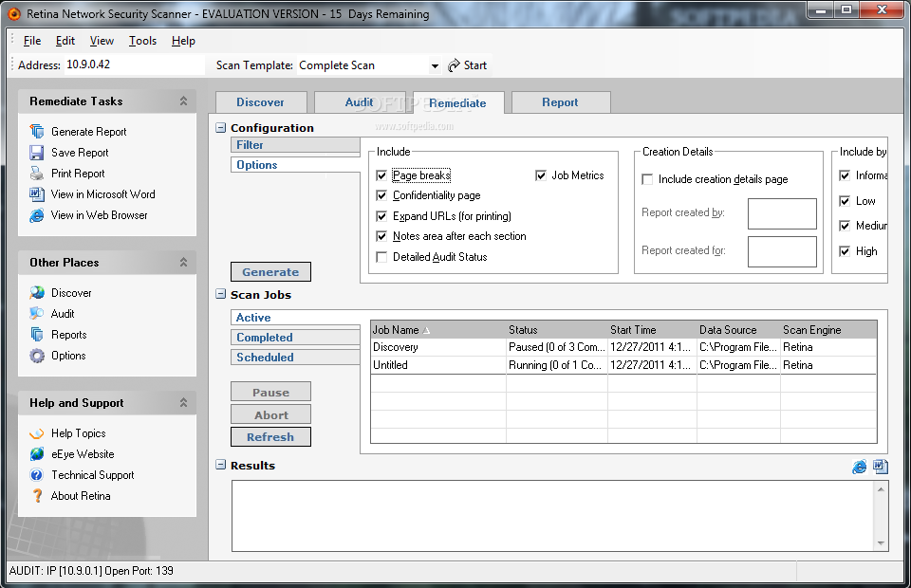Image resolution: width=911 pixels, height=588 pixels.
Task: Click the Save Report floppy icon
Action: (37, 152)
